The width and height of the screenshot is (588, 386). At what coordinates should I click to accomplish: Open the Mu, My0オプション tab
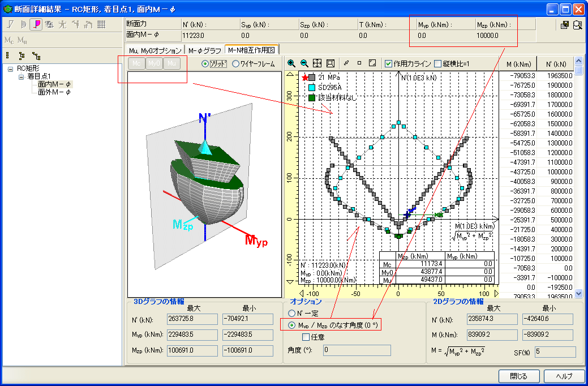tap(155, 50)
